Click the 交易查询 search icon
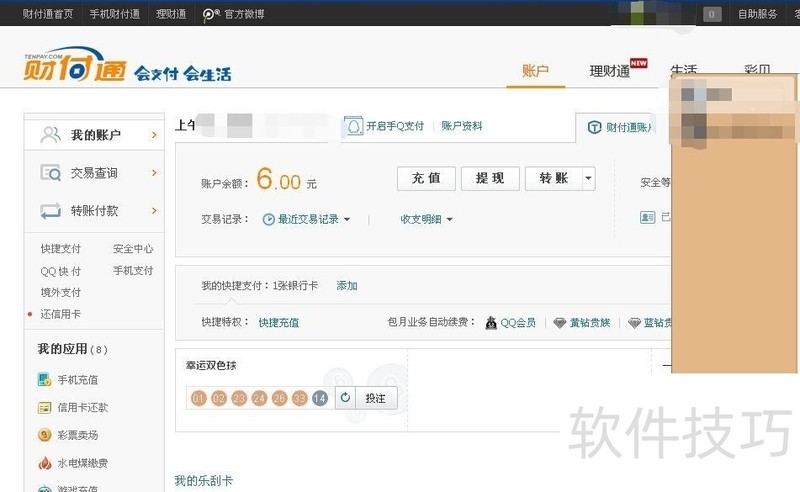The image size is (800, 492). click(51, 173)
